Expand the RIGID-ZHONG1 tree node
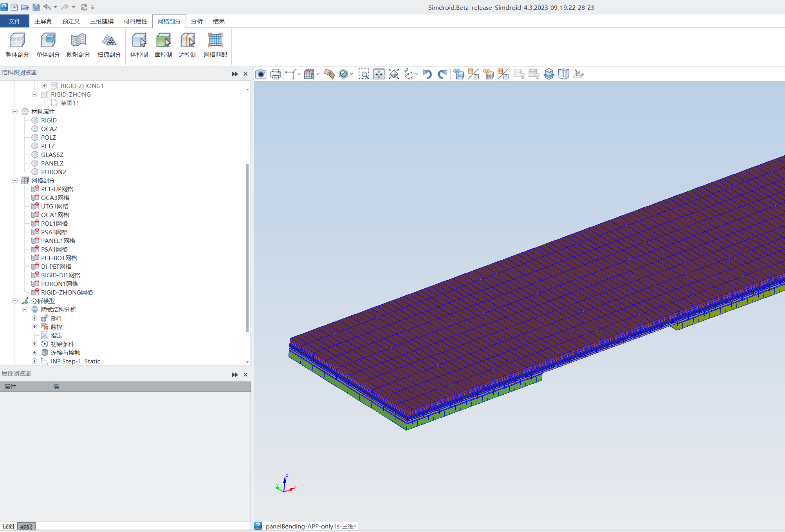The image size is (785, 532). point(44,86)
